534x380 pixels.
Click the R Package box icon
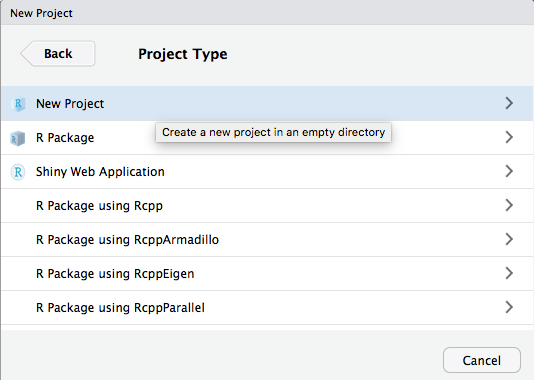18,138
